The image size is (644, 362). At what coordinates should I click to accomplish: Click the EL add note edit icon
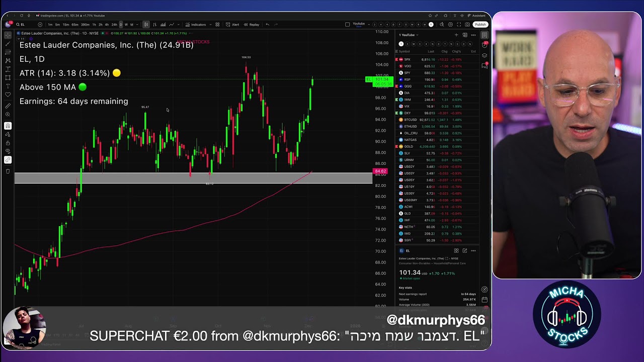(465, 250)
